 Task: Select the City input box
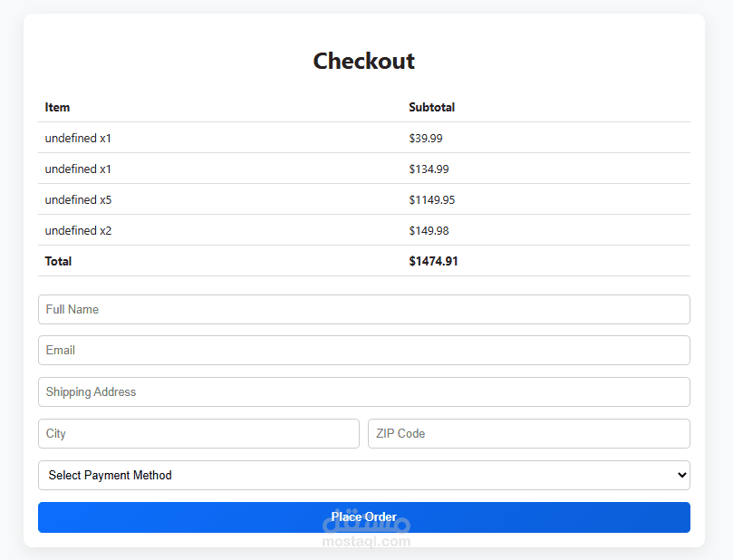tap(198, 434)
